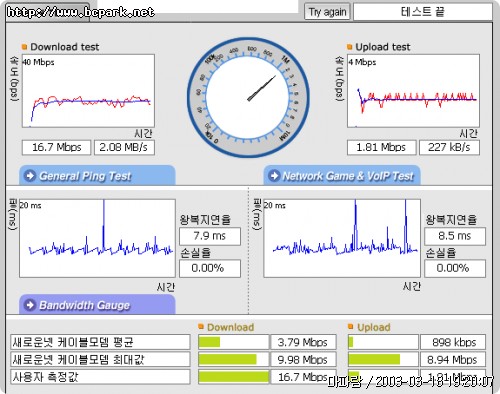Click the Try again button
This screenshot has width=500, height=394.
[x=327, y=12]
